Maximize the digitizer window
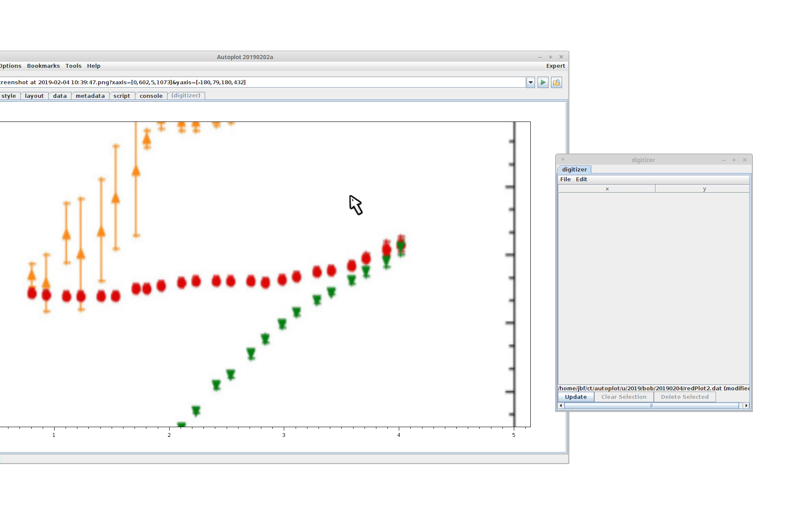Viewport: 812px width, 508px height. pos(734,160)
